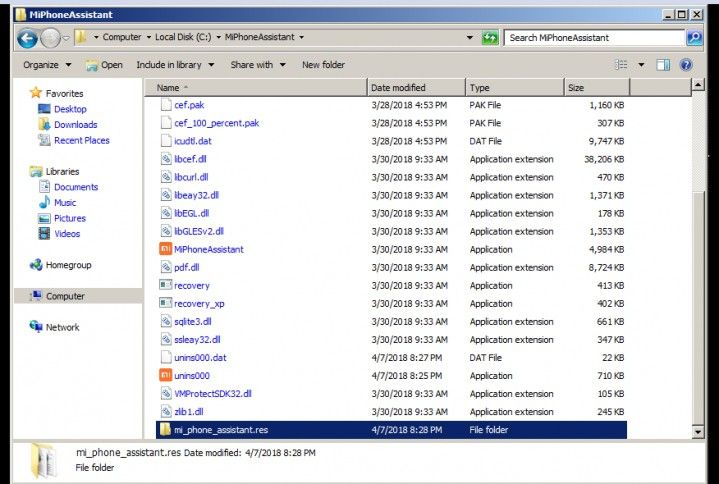This screenshot has height=484, width=719.
Task: Click the Open toolbar button
Action: tap(105, 65)
